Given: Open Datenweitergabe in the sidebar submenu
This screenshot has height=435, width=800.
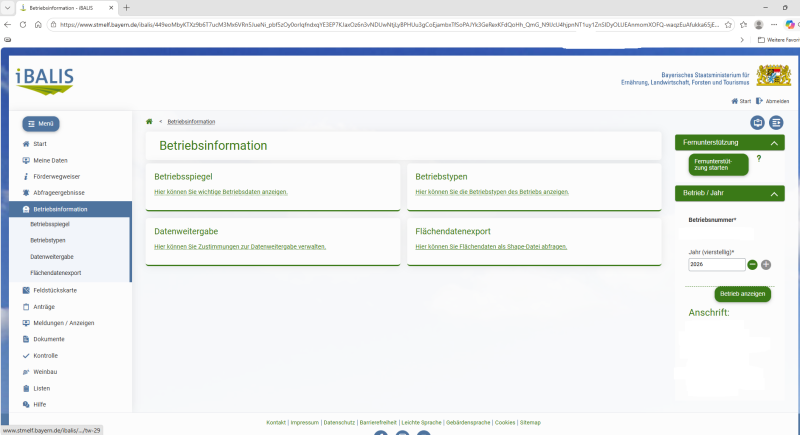Looking at the screenshot, I should click(x=51, y=257).
